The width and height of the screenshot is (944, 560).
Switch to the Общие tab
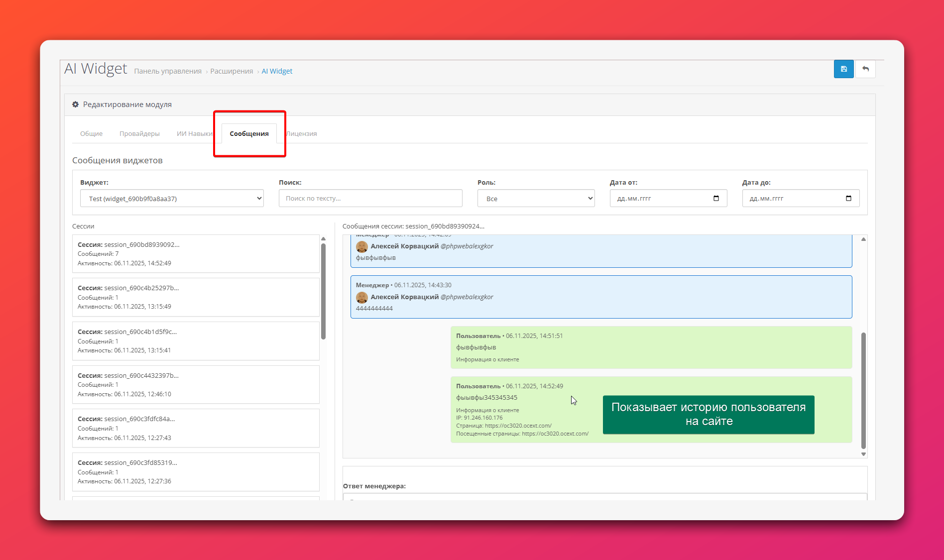click(x=91, y=133)
